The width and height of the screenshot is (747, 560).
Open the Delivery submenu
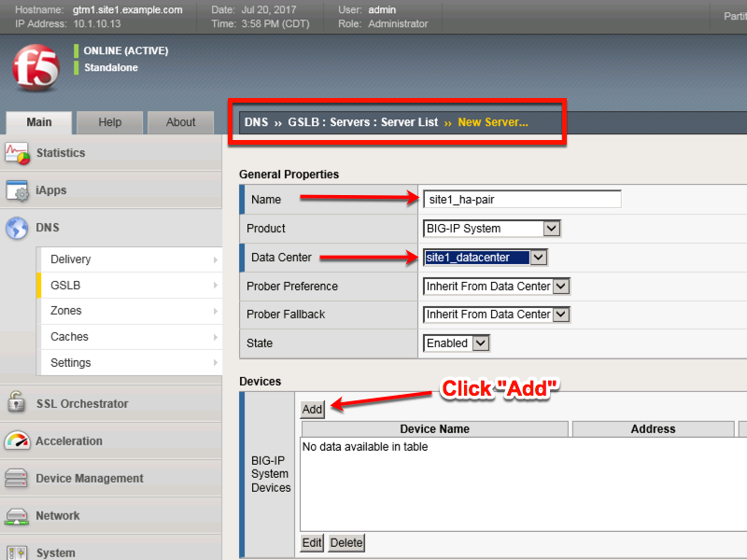(130, 259)
